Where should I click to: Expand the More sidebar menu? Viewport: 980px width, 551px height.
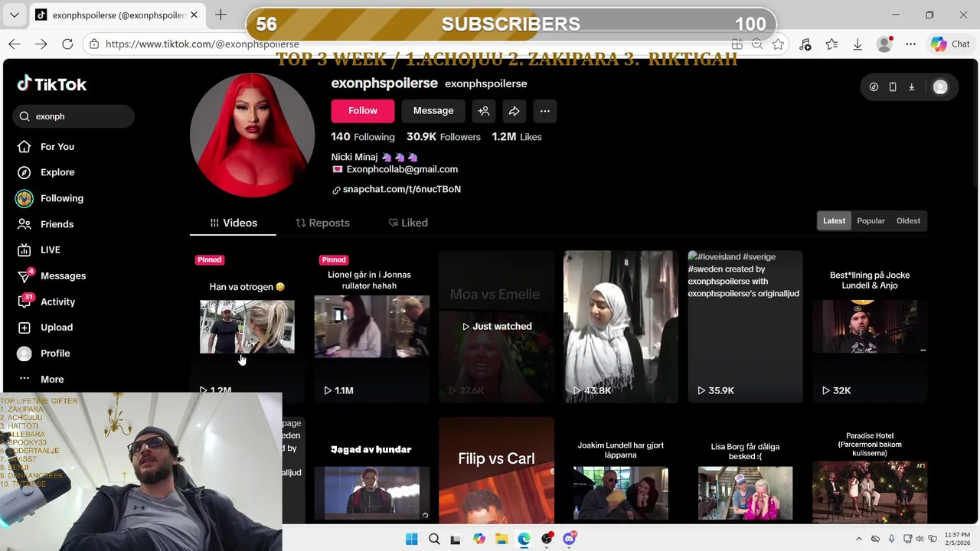41,380
